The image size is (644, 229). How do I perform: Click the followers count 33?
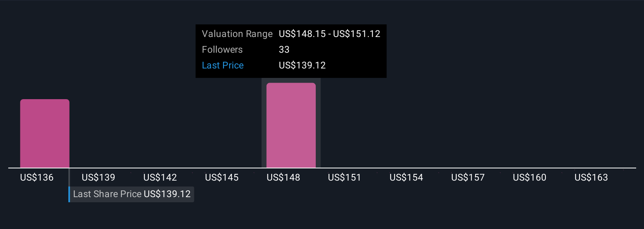pos(284,50)
